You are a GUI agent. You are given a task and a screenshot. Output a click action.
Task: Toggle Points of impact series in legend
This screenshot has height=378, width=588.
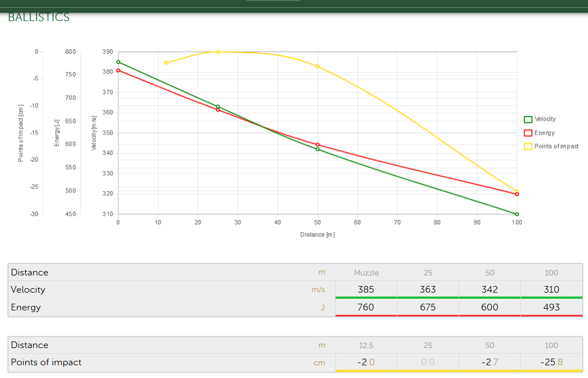[x=556, y=146]
